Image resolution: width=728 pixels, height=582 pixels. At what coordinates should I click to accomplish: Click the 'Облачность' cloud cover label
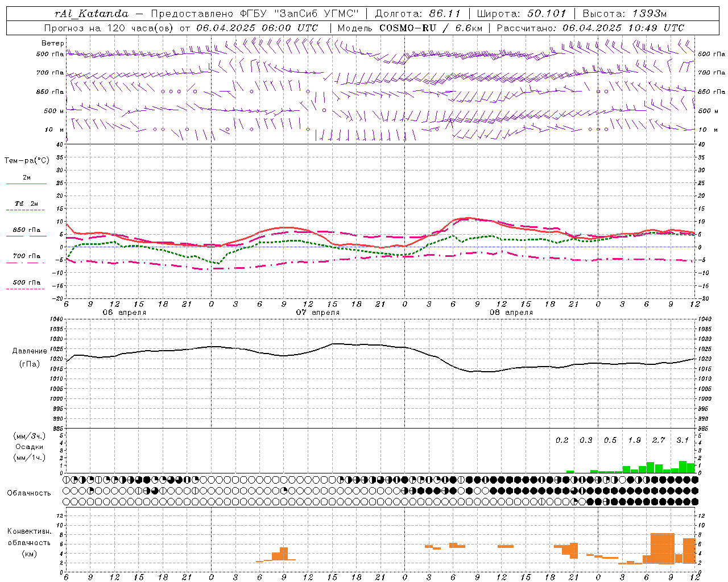click(x=29, y=493)
